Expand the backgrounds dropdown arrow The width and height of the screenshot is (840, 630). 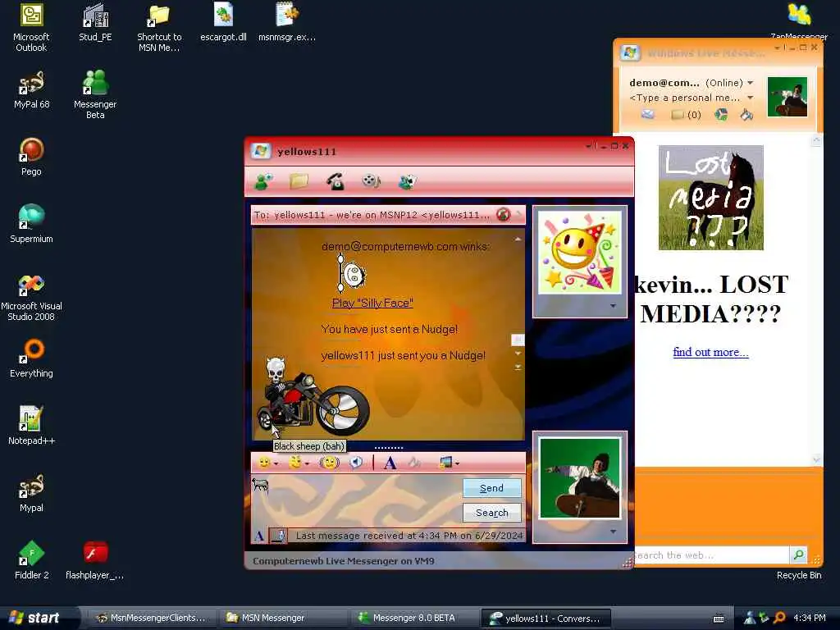[457, 464]
